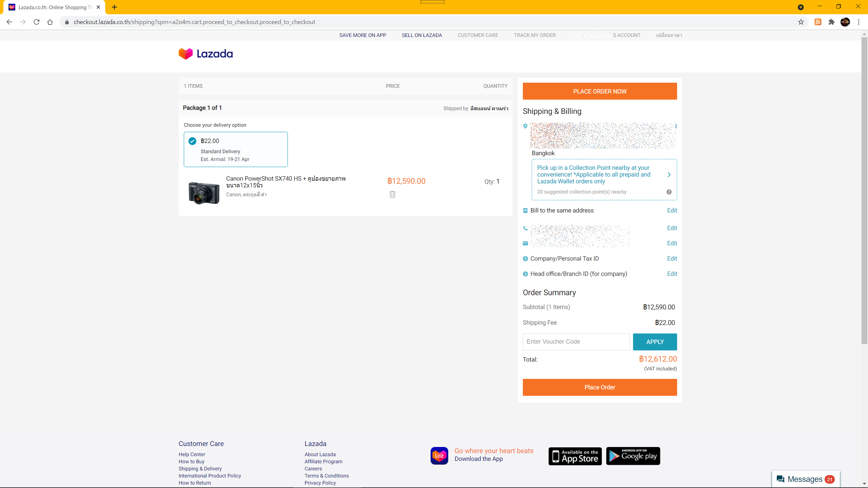Open Shipping & Delivery footer link
Image resolution: width=868 pixels, height=488 pixels.
[x=200, y=469]
